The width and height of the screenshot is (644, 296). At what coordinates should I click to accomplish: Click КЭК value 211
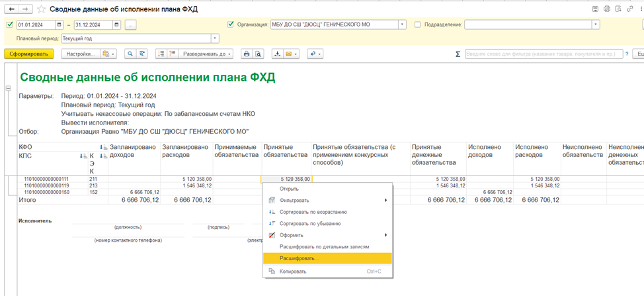click(x=93, y=179)
